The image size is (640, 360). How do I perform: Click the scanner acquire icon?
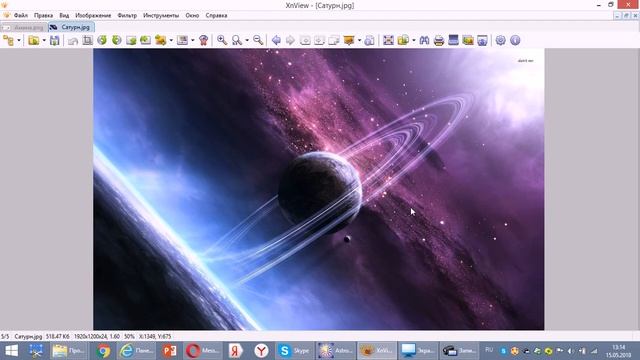click(x=453, y=40)
